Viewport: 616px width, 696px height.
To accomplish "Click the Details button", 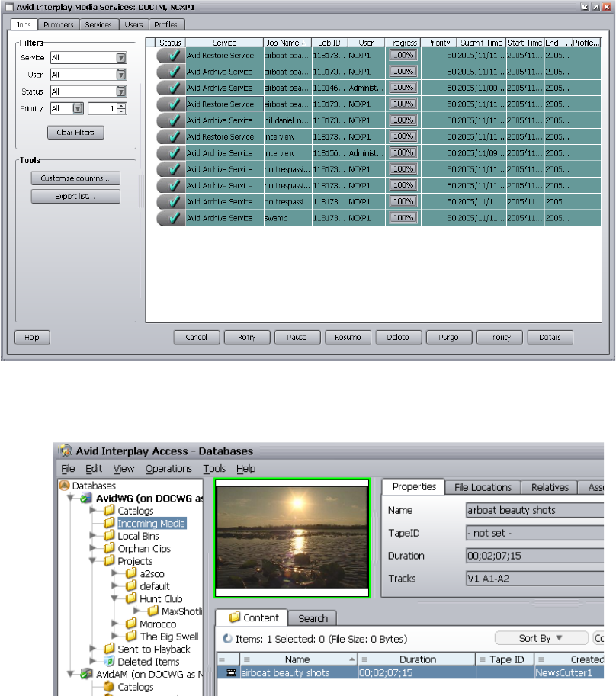I will pyautogui.click(x=550, y=338).
